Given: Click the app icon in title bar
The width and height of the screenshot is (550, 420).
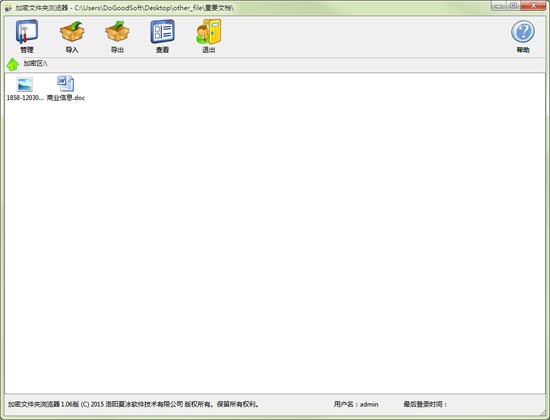Looking at the screenshot, I should tap(8, 8).
